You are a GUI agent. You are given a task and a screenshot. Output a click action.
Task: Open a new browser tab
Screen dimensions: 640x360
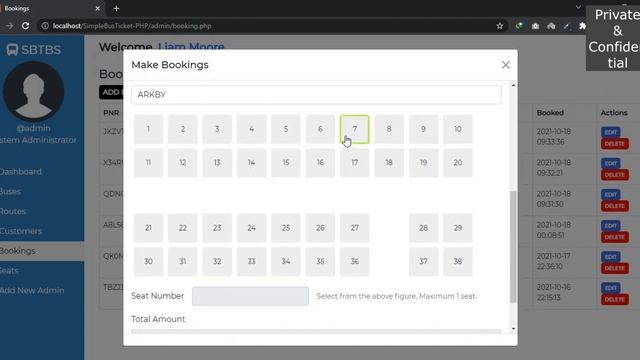[x=116, y=8]
